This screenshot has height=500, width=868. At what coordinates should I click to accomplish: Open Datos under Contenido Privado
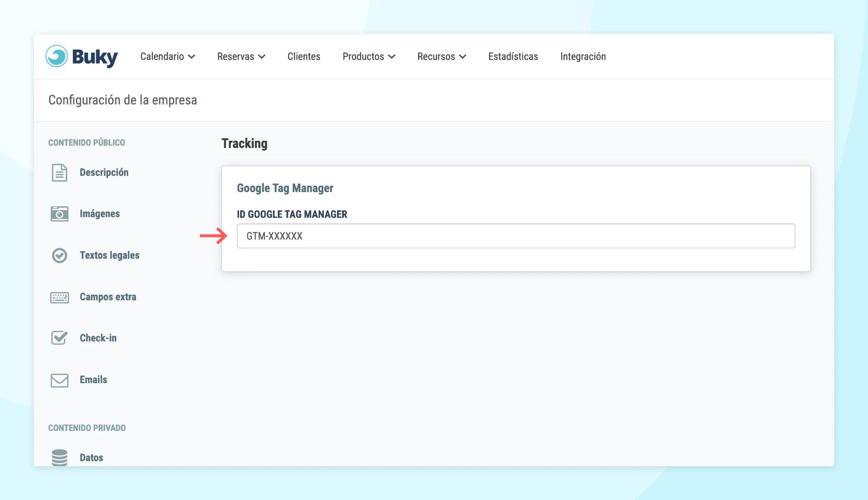[92, 457]
